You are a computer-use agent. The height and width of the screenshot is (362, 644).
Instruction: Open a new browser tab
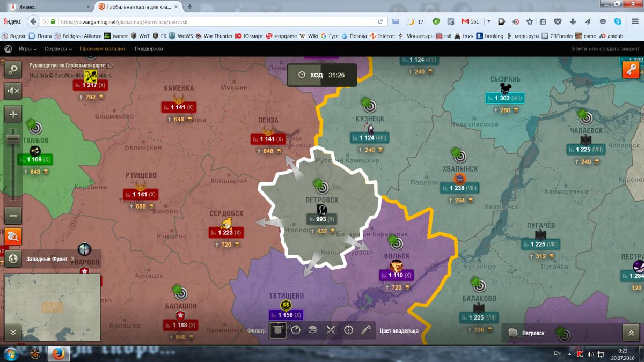point(190,6)
